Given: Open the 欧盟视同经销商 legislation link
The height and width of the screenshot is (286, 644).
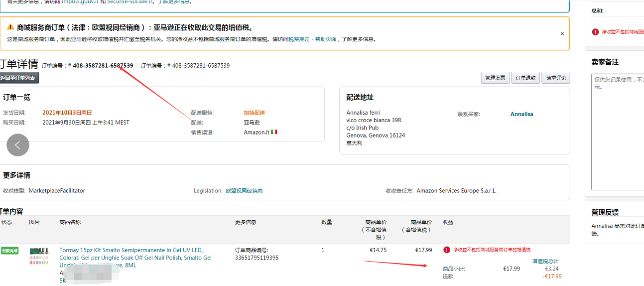Looking at the screenshot, I should (244, 191).
